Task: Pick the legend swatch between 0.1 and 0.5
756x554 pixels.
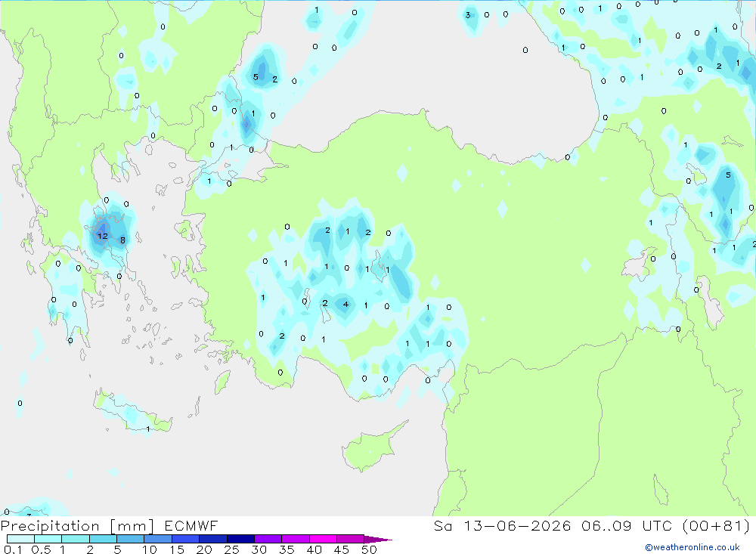Action: click(20, 539)
